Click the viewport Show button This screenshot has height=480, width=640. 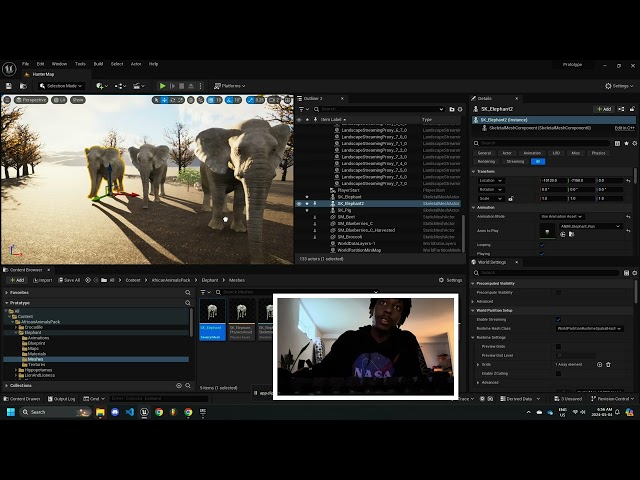click(78, 100)
